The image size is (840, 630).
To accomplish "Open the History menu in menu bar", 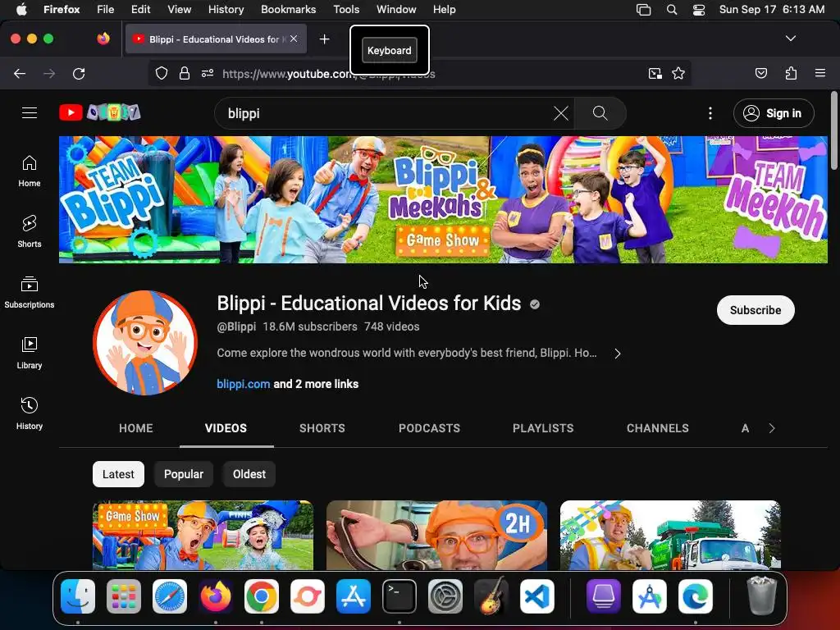I will (226, 10).
